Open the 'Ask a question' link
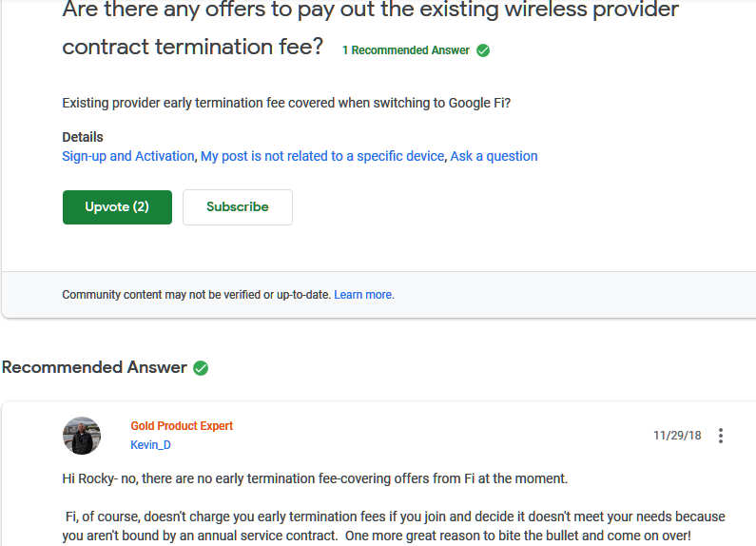 point(494,156)
